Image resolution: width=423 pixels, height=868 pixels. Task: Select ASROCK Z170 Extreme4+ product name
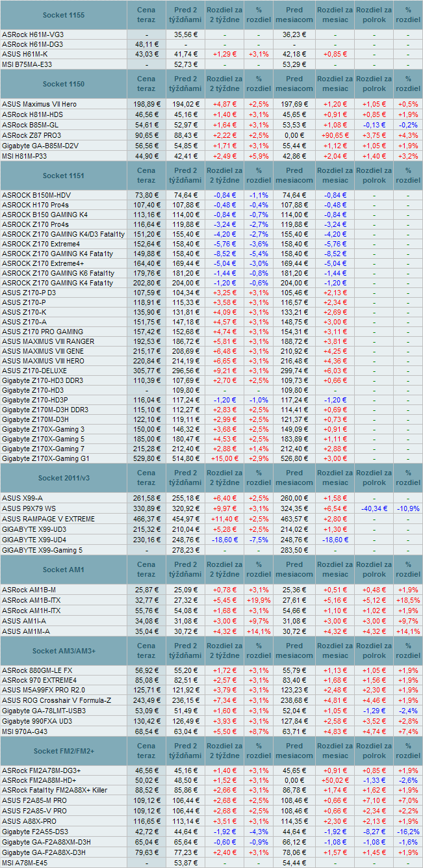click(44, 263)
